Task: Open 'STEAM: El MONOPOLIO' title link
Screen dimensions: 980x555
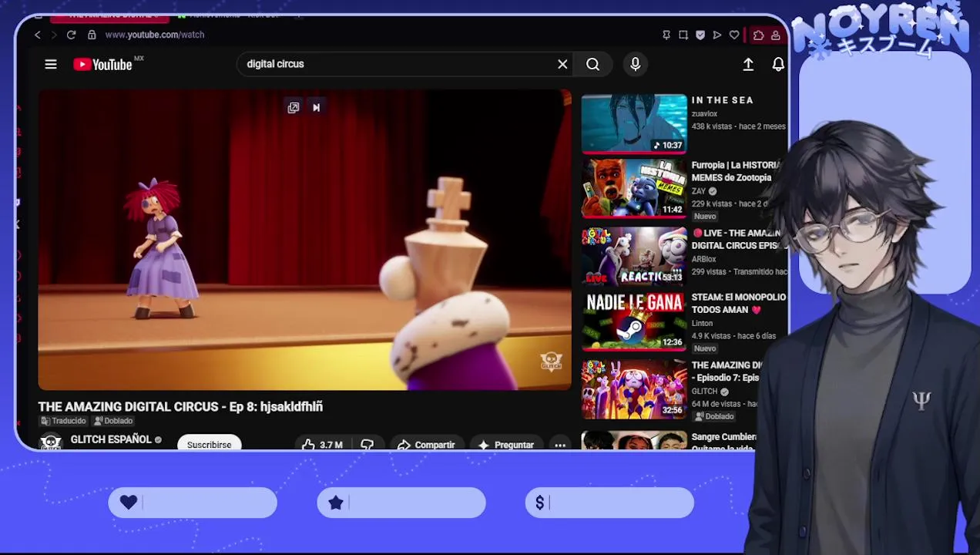Action: point(738,303)
